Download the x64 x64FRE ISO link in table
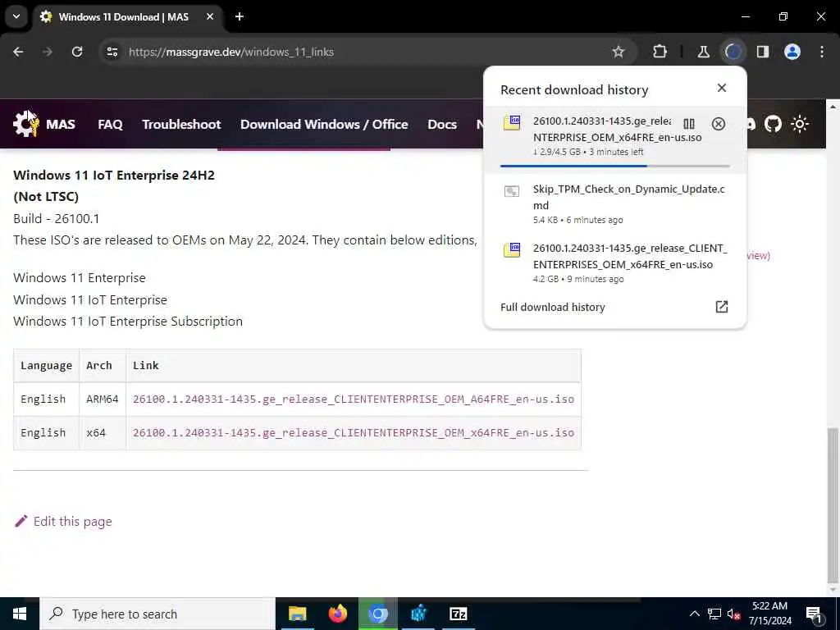Image resolution: width=840 pixels, height=630 pixels. [x=354, y=433]
